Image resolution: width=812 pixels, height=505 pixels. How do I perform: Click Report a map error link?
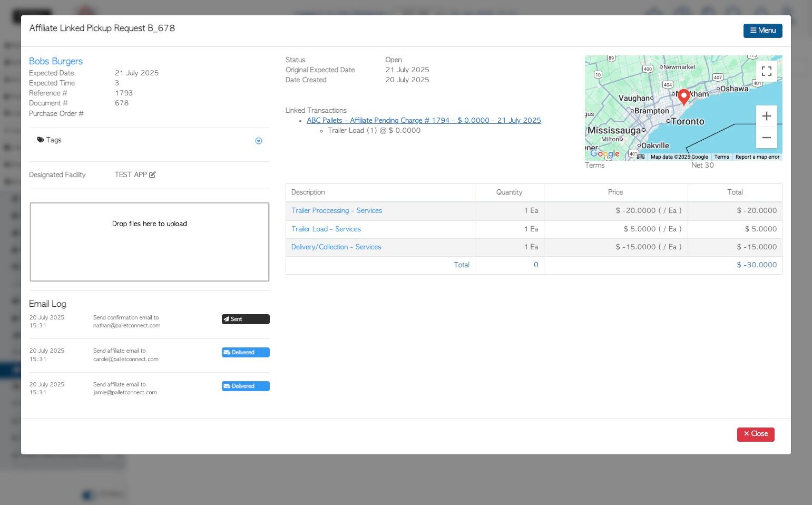pos(757,157)
